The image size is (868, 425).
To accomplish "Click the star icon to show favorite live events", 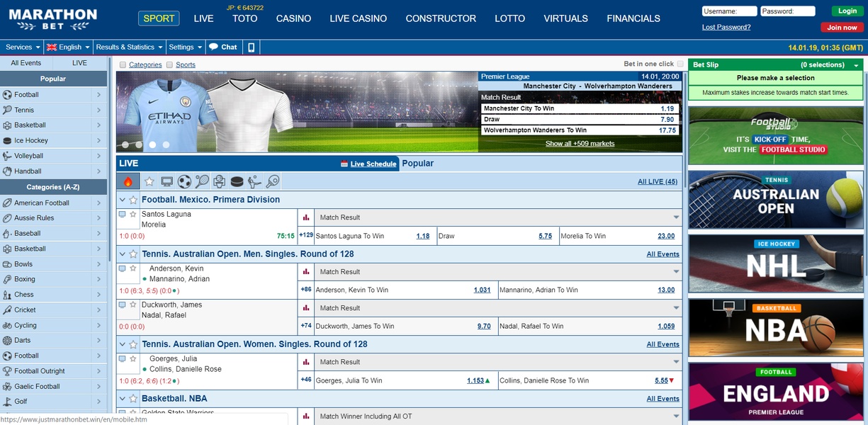I will [149, 181].
